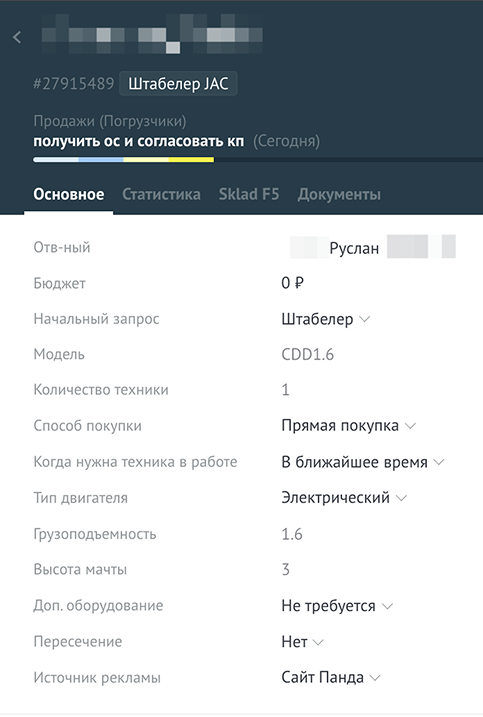
Task: Click the responsible user Руслан
Action: coord(354,248)
